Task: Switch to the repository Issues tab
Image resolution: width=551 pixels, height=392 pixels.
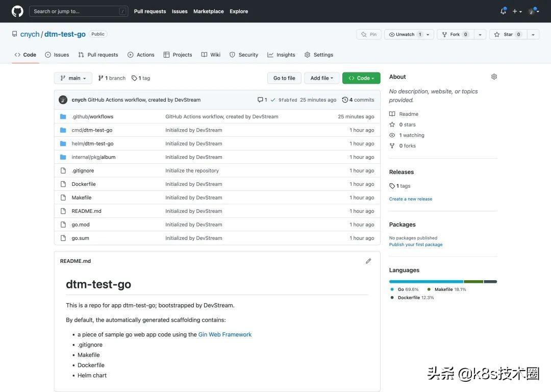Action: pos(57,55)
